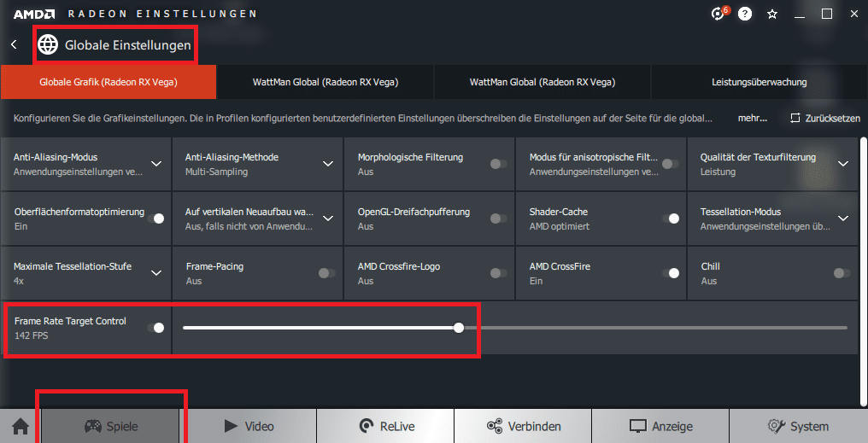This screenshot has height=443, width=868.
Task: Open the Spiele section
Action: pyautogui.click(x=110, y=427)
